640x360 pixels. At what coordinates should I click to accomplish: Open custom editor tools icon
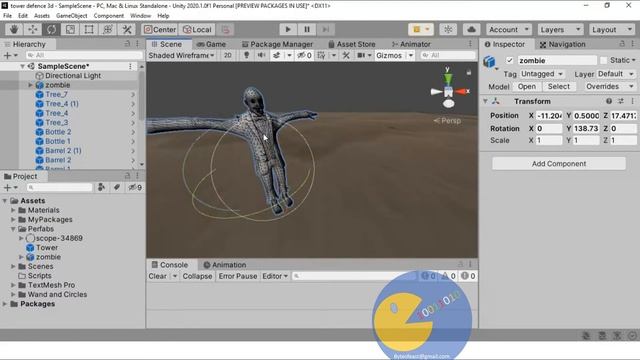point(127,29)
